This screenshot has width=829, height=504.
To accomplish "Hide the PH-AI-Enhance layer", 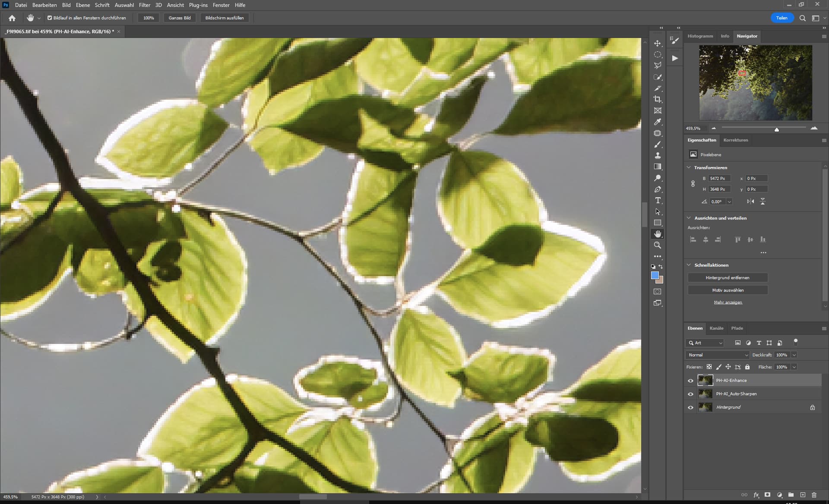I will click(690, 381).
